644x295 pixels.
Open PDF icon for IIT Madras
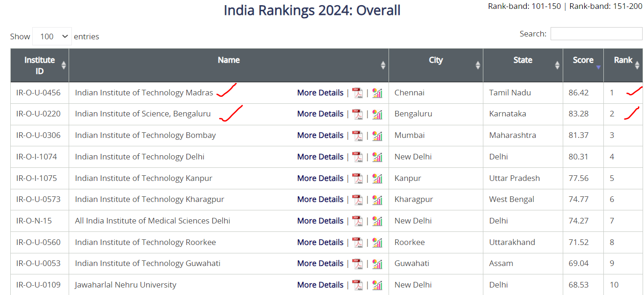[357, 93]
